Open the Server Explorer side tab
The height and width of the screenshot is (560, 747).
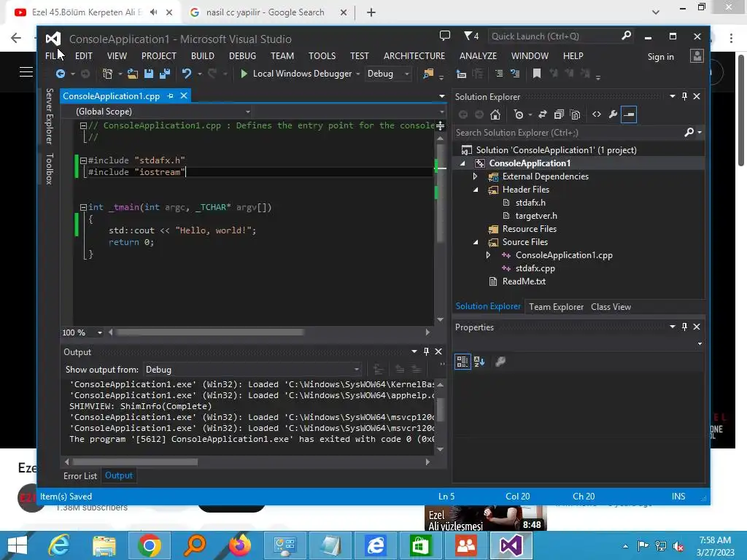(x=50, y=116)
